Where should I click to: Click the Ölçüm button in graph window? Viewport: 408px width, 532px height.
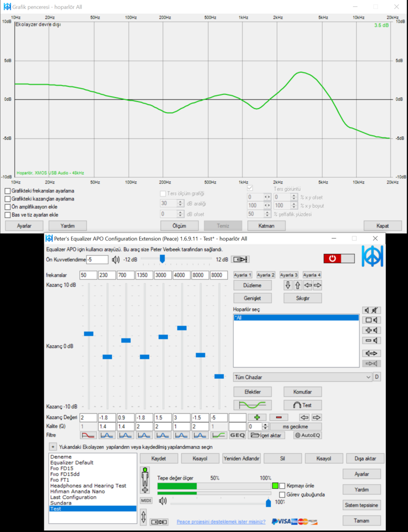click(x=179, y=226)
